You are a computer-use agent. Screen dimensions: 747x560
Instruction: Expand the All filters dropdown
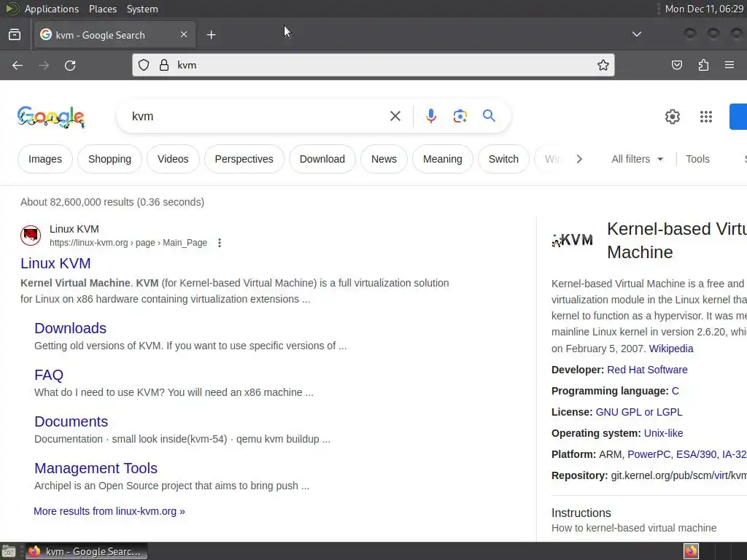638,159
